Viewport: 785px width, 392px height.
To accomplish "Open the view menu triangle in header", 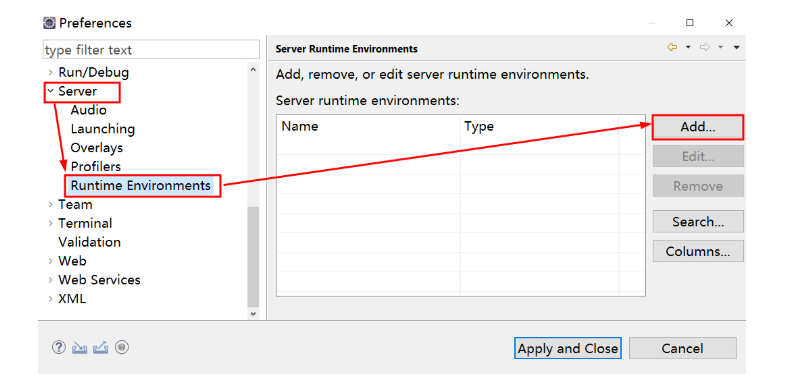I will 736,47.
